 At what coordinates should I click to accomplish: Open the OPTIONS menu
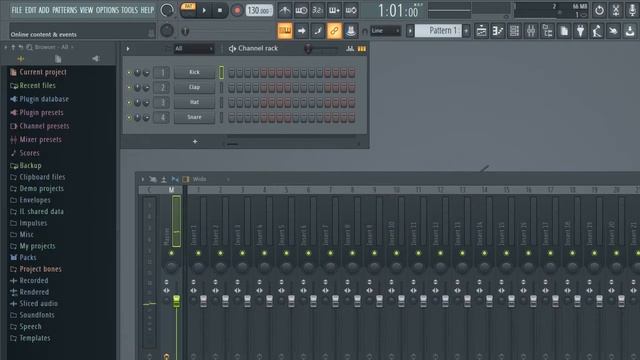pos(107,10)
